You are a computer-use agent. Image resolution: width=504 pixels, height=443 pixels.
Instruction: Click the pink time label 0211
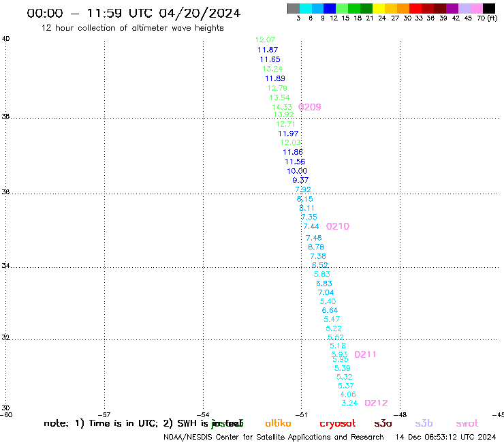coord(365,354)
